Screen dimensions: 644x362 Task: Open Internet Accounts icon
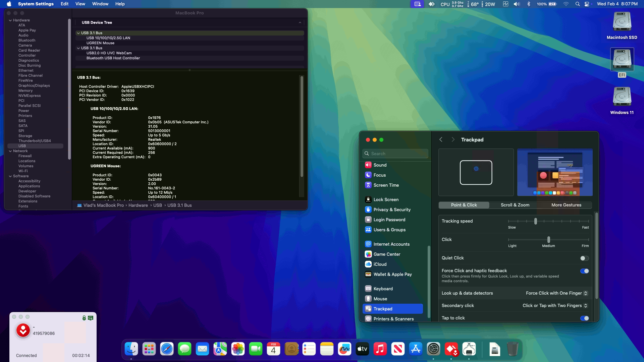click(368, 244)
